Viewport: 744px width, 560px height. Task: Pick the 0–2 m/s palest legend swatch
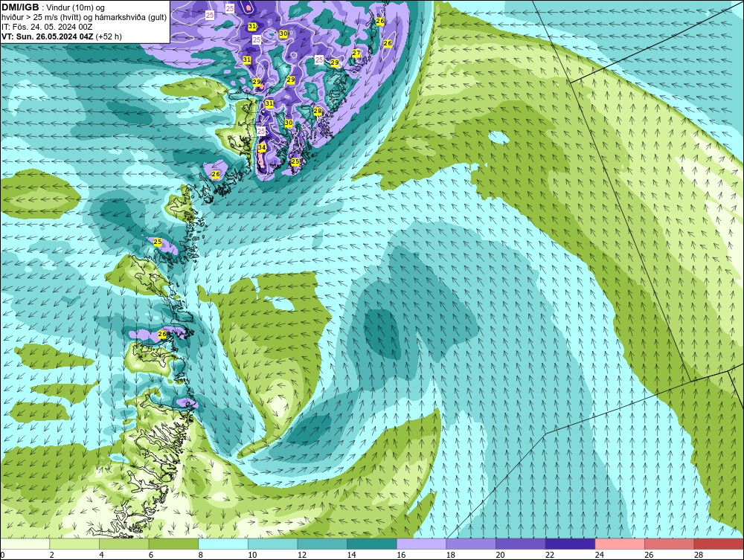point(25,544)
